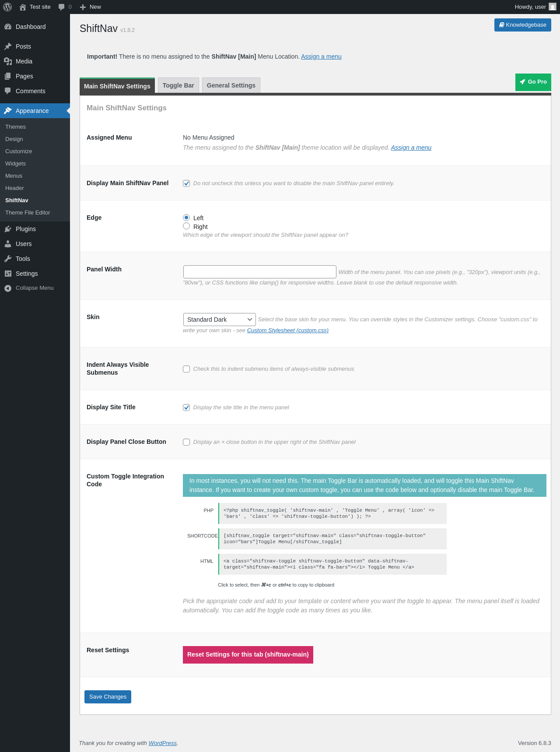This screenshot has width=560, height=752.
Task: Open the Test site home icon
Action: 23,7
